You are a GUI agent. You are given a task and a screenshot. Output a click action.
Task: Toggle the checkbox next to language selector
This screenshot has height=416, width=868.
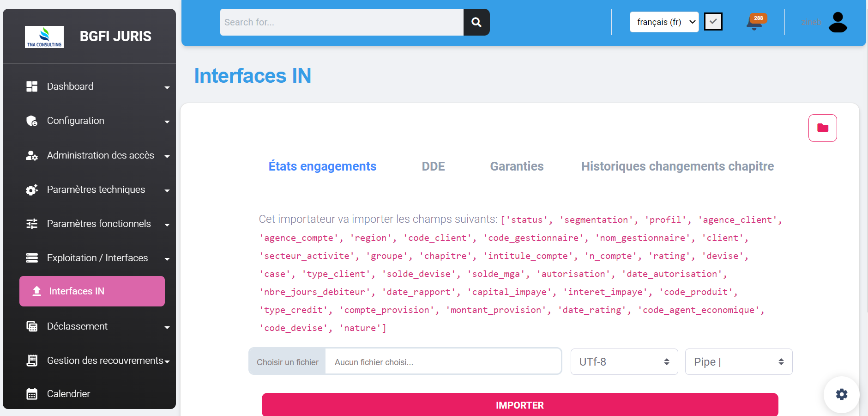713,22
